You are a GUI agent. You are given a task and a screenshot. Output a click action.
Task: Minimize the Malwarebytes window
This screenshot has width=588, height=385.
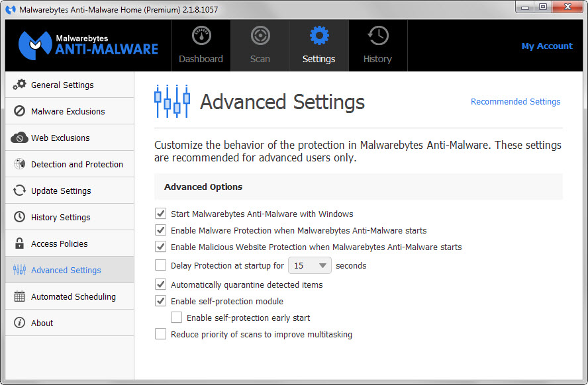click(x=525, y=7)
